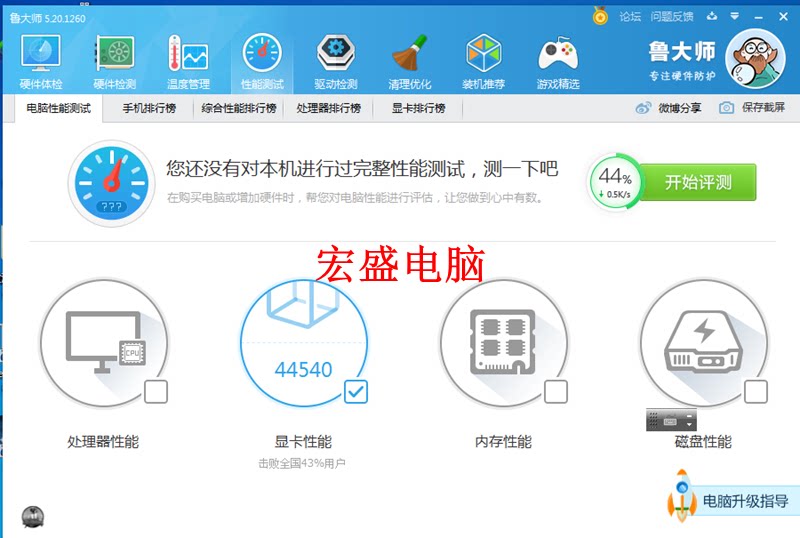Image resolution: width=800 pixels, height=538 pixels.
Task: Switch to 显卡排行榜 tab
Action: 418,108
